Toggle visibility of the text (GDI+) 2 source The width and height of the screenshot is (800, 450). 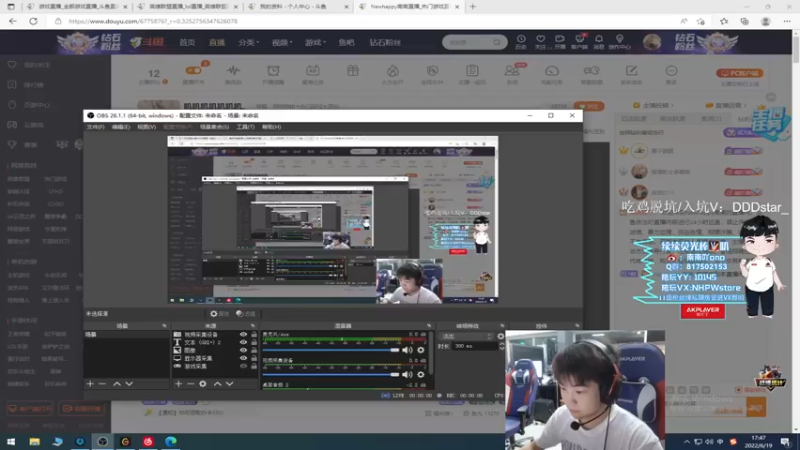(x=243, y=342)
